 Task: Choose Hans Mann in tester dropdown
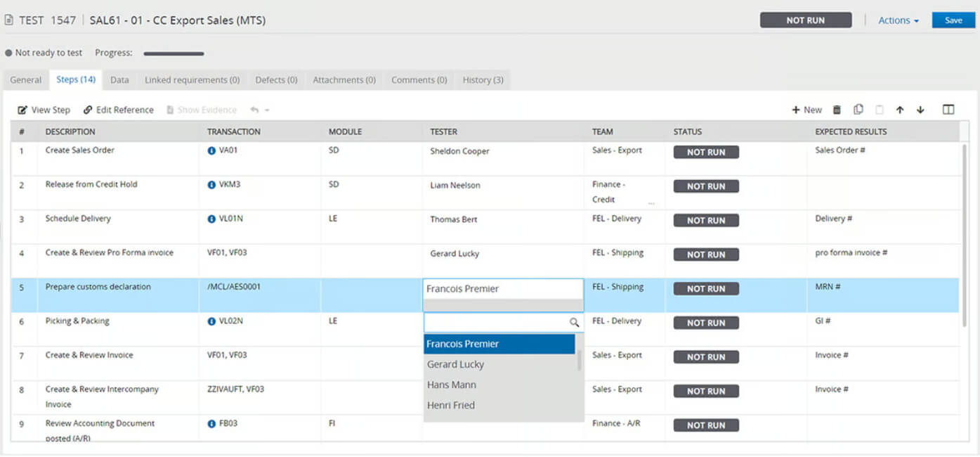452,385
